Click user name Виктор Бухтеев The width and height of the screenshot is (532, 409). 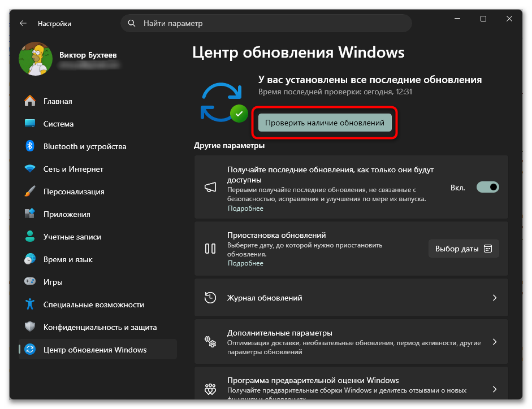(x=88, y=55)
